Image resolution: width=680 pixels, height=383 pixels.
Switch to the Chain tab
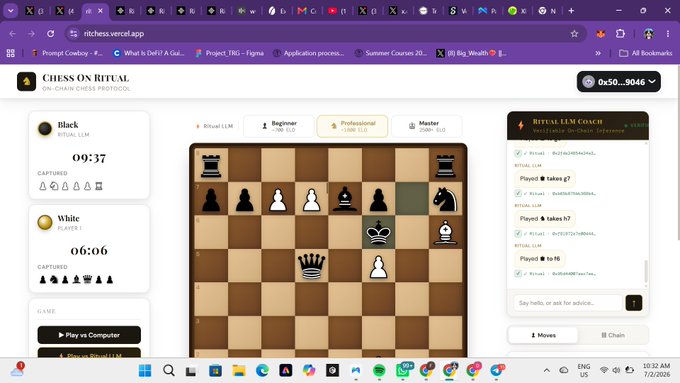click(x=613, y=335)
